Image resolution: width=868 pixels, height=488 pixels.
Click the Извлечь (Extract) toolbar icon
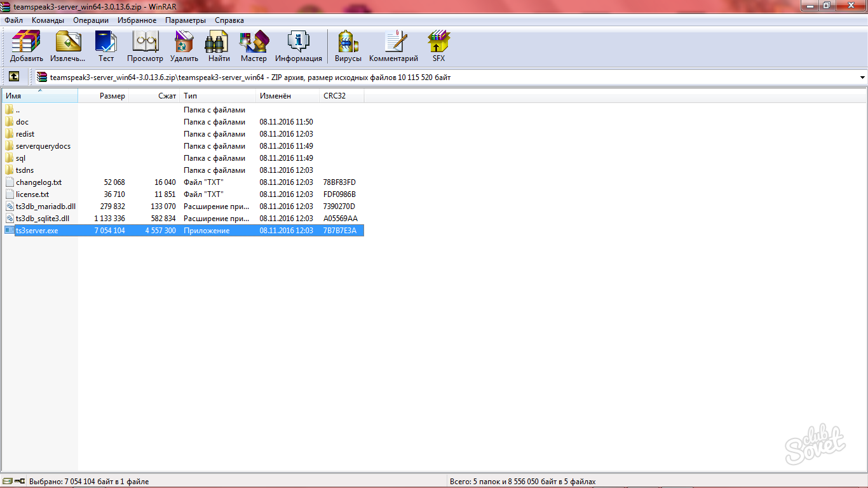click(68, 46)
